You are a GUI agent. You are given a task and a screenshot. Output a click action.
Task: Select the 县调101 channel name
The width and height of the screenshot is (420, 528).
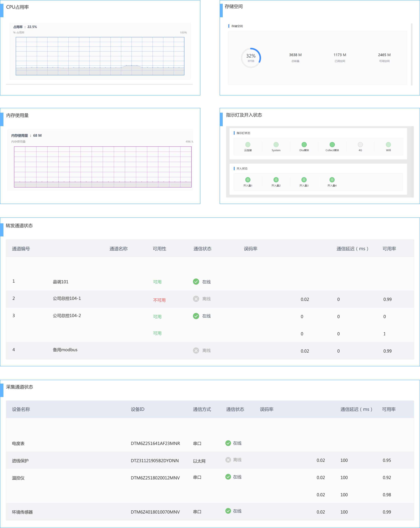[61, 282]
